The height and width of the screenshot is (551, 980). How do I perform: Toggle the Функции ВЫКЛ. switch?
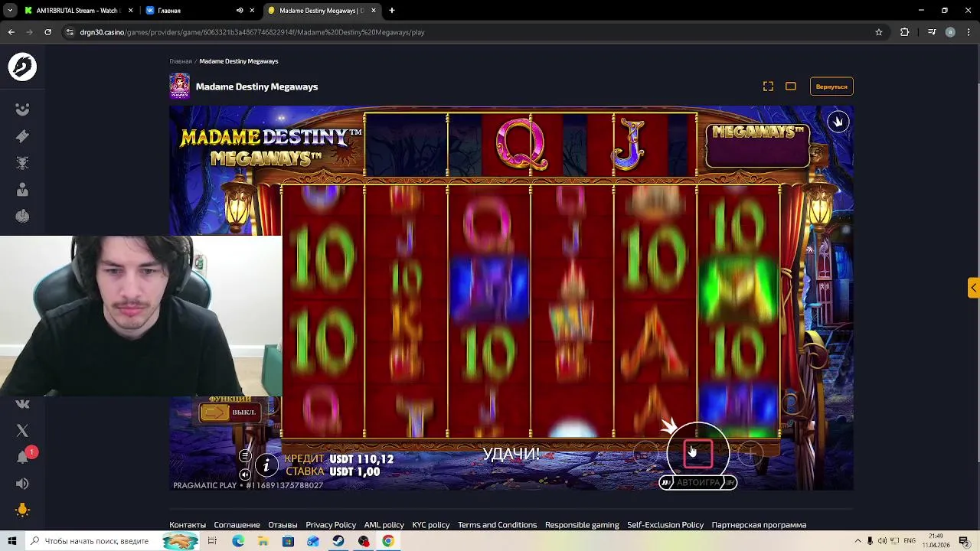(x=229, y=412)
